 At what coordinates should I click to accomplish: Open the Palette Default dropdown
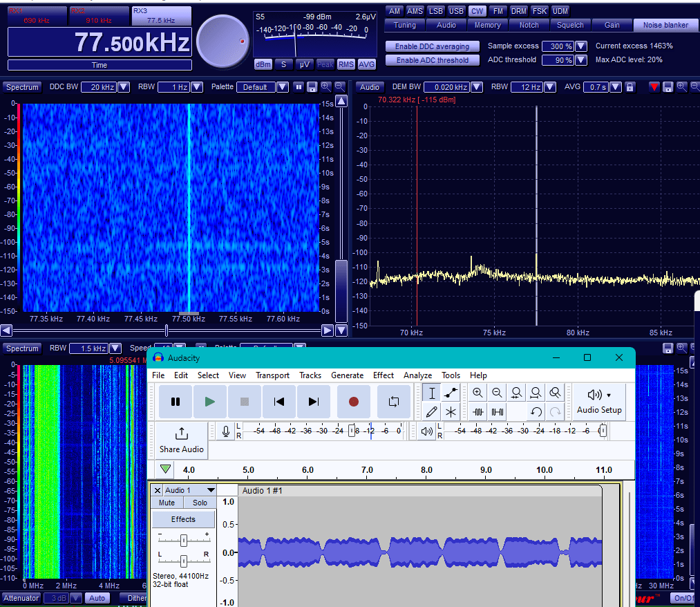click(282, 87)
